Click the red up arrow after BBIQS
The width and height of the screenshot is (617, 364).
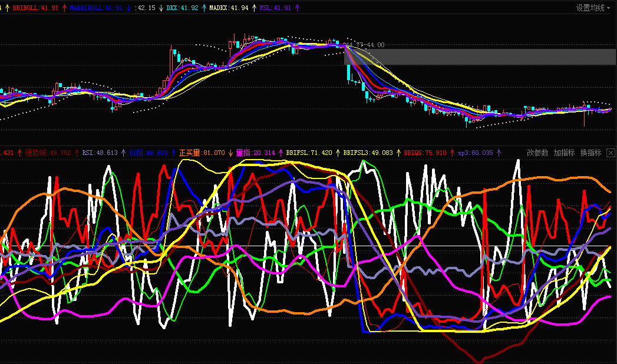point(452,153)
